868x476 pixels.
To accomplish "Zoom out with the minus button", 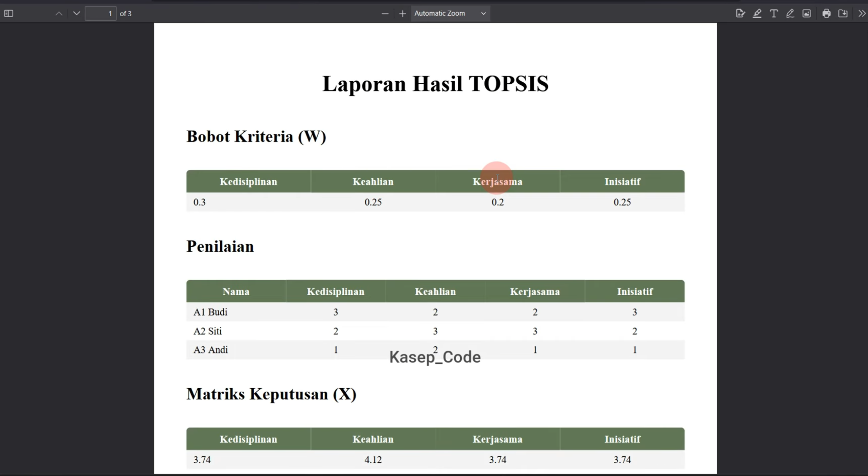I will [385, 14].
